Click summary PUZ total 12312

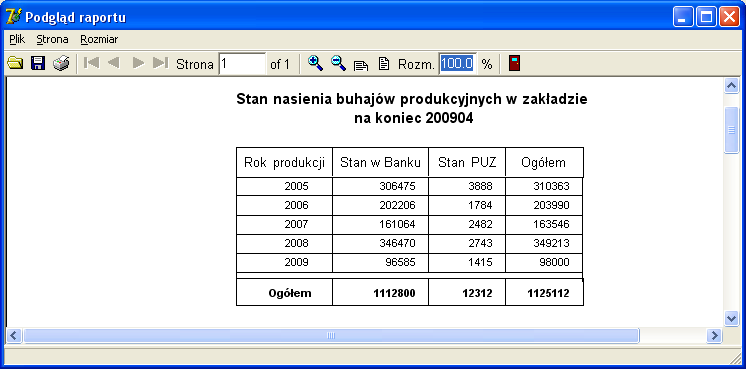(x=477, y=293)
